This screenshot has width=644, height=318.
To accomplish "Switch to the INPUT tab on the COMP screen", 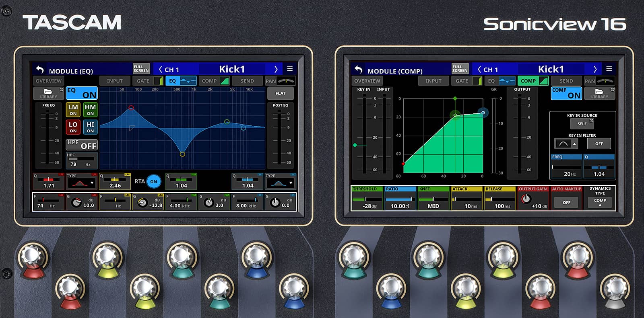I will [x=433, y=81].
